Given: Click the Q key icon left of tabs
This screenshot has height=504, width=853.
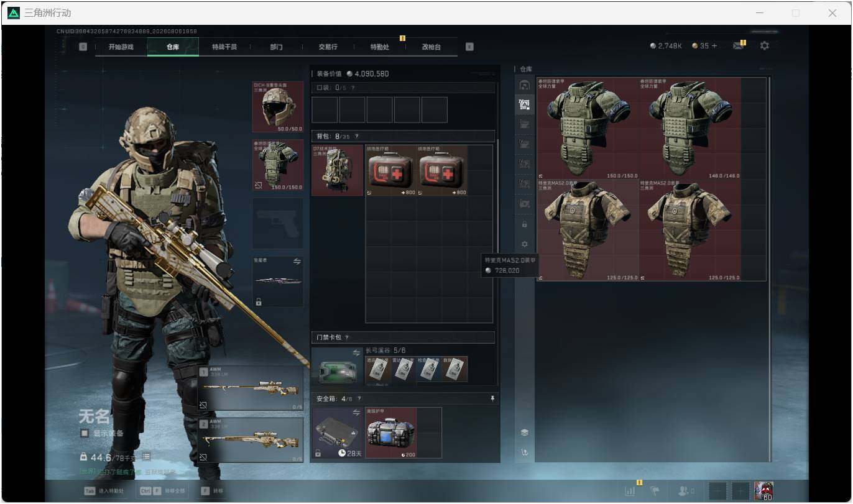Looking at the screenshot, I should 83,47.
